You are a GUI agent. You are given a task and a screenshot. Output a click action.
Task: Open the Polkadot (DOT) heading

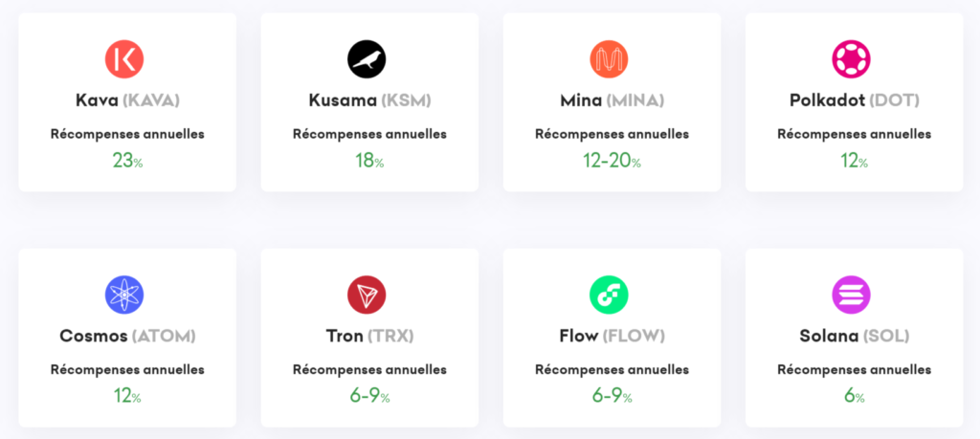point(855,100)
